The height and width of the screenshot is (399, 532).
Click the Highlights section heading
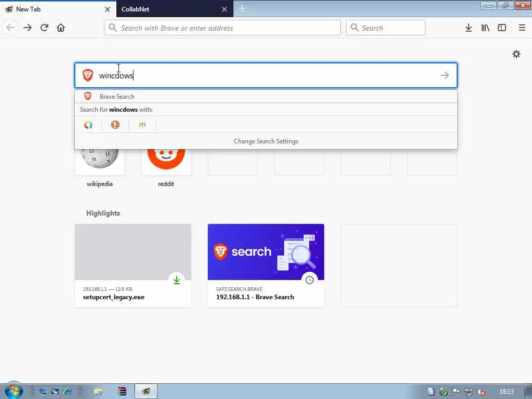pos(103,213)
